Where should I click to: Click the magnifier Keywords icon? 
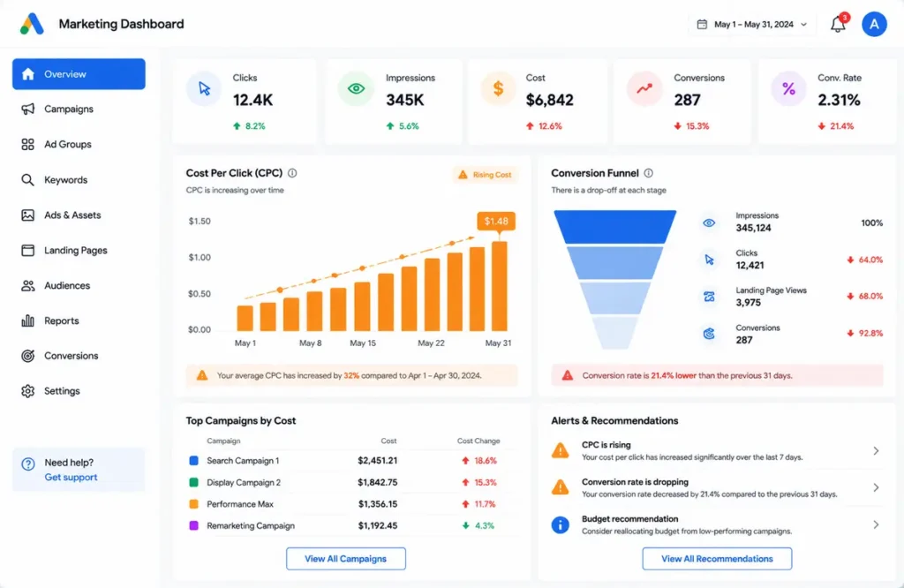pyautogui.click(x=27, y=180)
